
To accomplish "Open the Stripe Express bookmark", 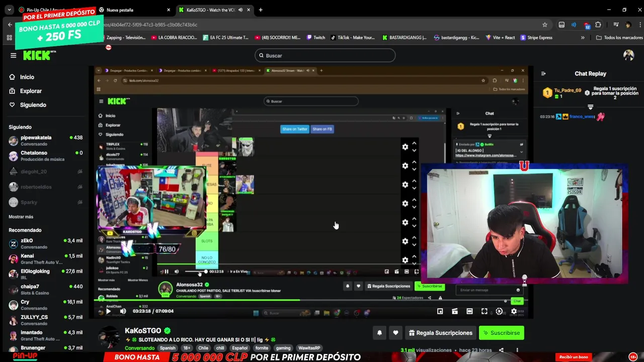I will pyautogui.click(x=536, y=38).
